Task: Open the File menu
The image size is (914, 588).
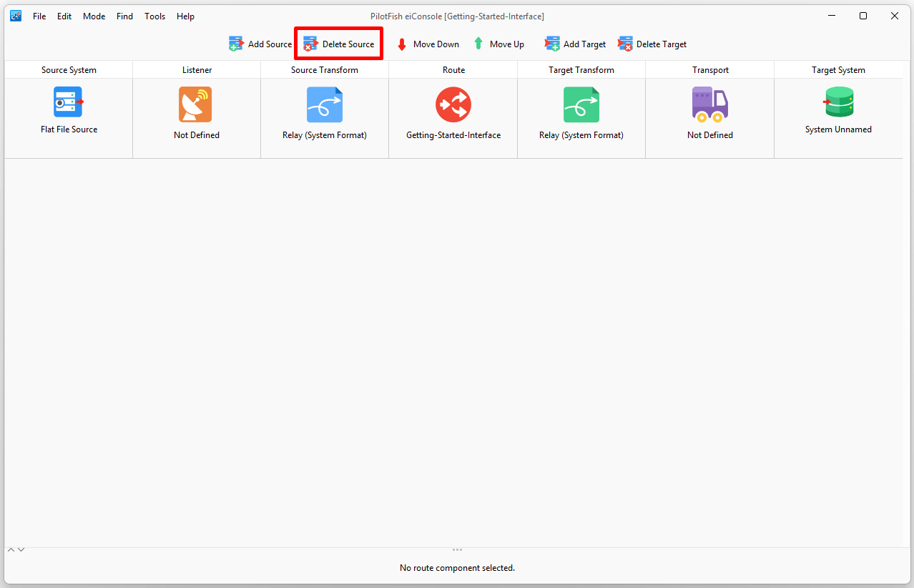Action: 39,16
